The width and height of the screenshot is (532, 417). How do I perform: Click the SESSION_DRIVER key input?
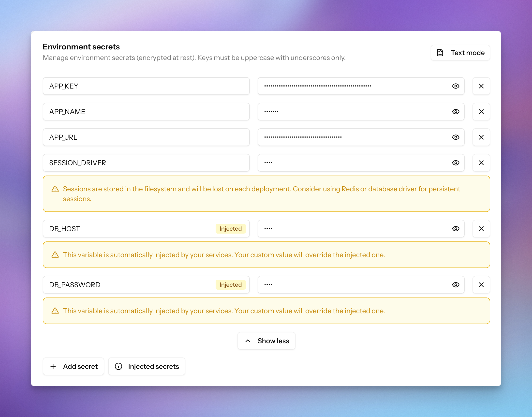click(146, 163)
